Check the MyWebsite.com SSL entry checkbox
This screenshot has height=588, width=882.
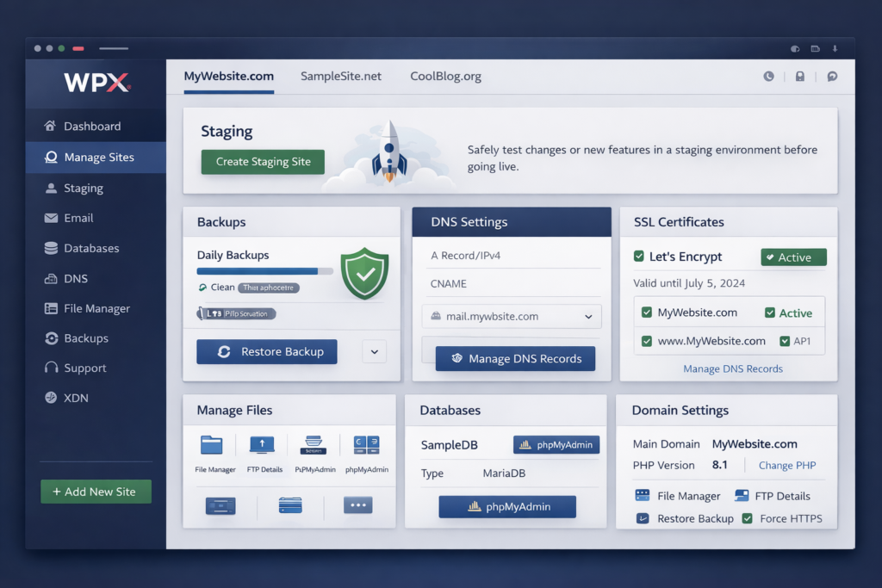[646, 313]
